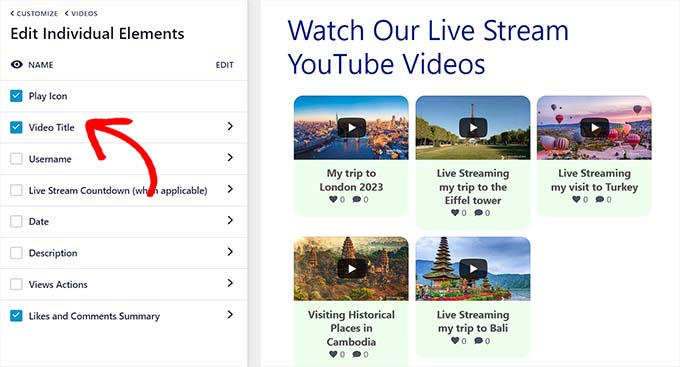Viewport: 680px width, 367px height.
Task: Open the Cambodia temples video thumbnail
Action: click(351, 269)
